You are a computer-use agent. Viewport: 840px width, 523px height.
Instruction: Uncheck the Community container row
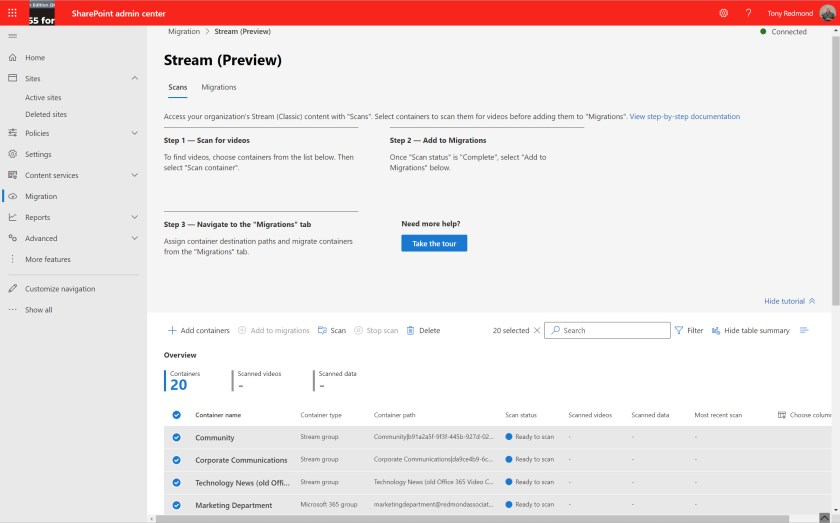point(176,437)
